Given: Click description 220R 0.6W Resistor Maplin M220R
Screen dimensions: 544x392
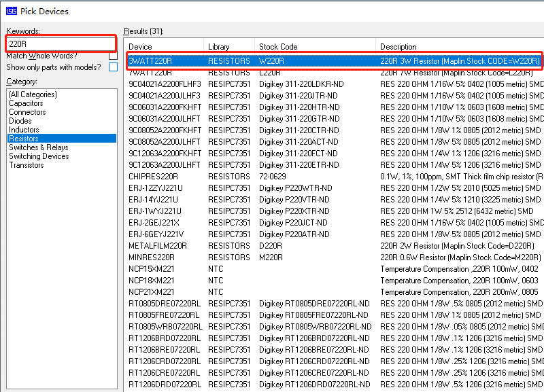Looking at the screenshot, I should click(461, 257).
